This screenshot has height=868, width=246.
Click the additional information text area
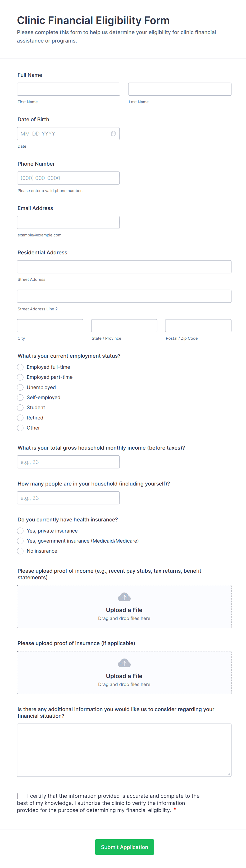coord(124,750)
